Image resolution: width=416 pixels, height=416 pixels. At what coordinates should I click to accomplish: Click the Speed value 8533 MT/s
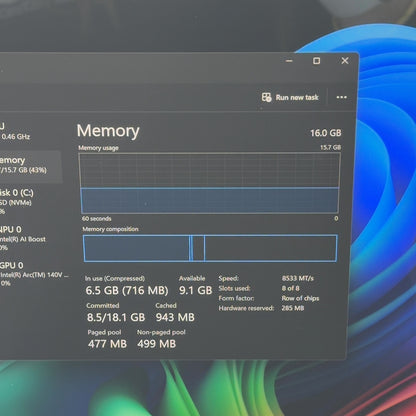298,278
